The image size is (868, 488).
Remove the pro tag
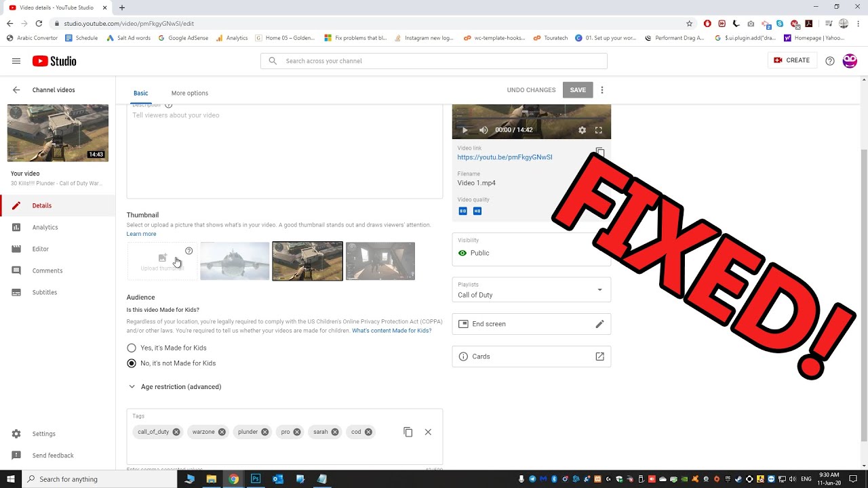[297, 432]
